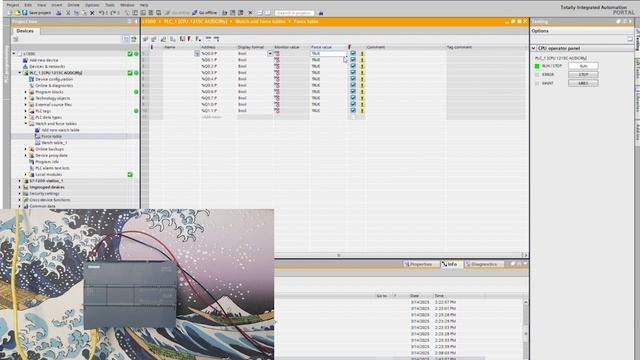Expand the Online backups folder
The width and height of the screenshot is (640, 360).
[26, 149]
